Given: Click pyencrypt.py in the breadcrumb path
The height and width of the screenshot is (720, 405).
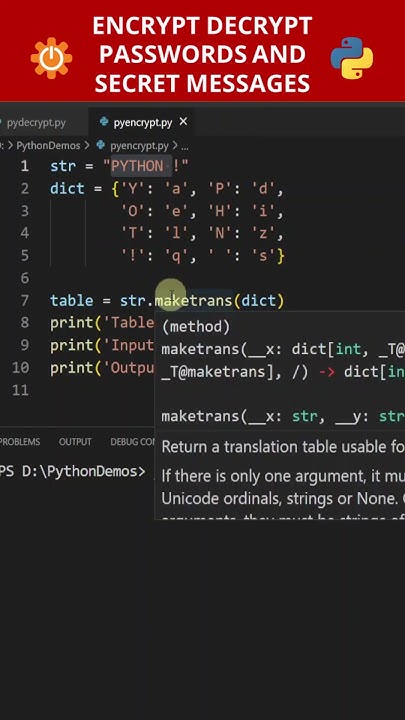Looking at the screenshot, I should (139, 146).
